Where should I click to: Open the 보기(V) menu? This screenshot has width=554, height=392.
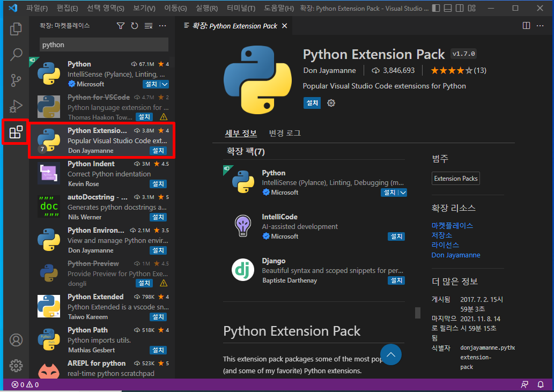click(x=144, y=8)
